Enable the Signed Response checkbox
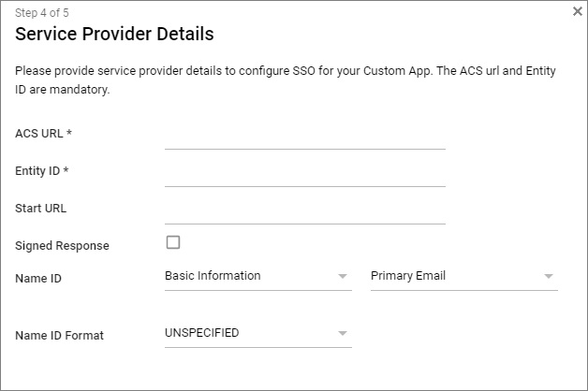 (x=173, y=243)
